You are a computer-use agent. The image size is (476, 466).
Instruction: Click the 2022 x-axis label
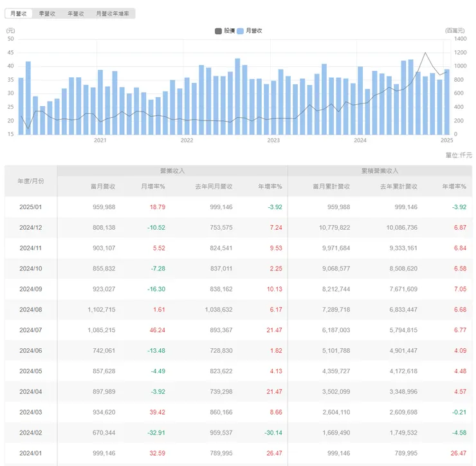[x=187, y=140]
